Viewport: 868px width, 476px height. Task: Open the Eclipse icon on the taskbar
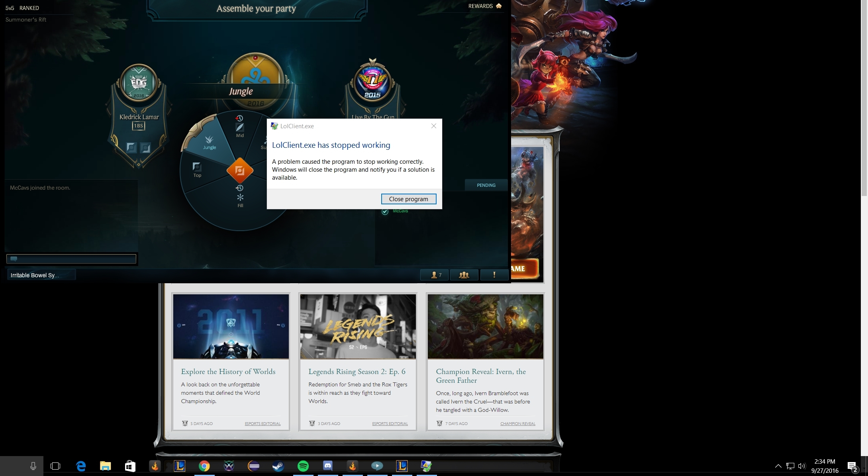[x=253, y=466]
